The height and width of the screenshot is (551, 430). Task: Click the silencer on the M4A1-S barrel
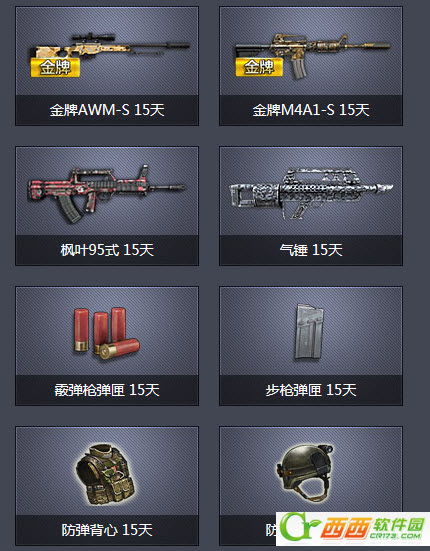[377, 46]
